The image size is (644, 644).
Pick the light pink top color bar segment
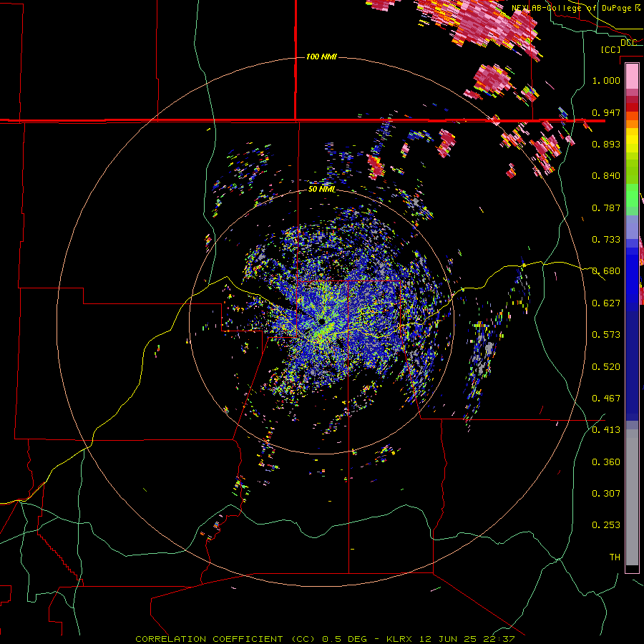tap(632, 76)
